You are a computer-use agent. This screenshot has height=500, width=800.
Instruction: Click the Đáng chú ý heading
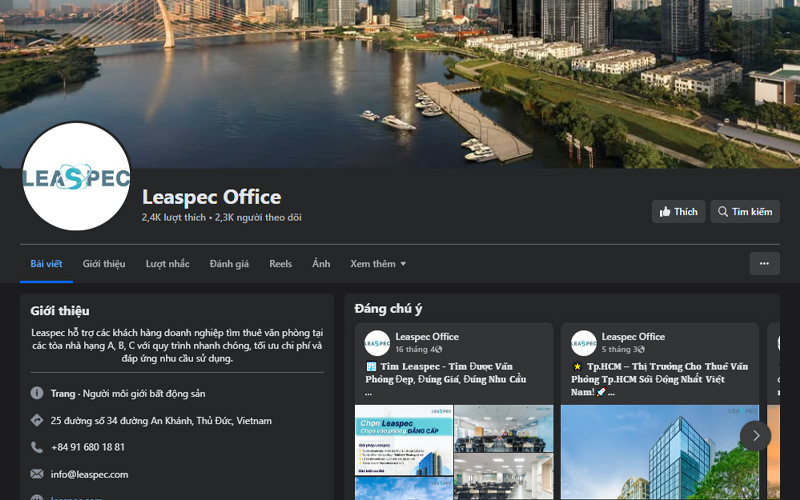388,309
